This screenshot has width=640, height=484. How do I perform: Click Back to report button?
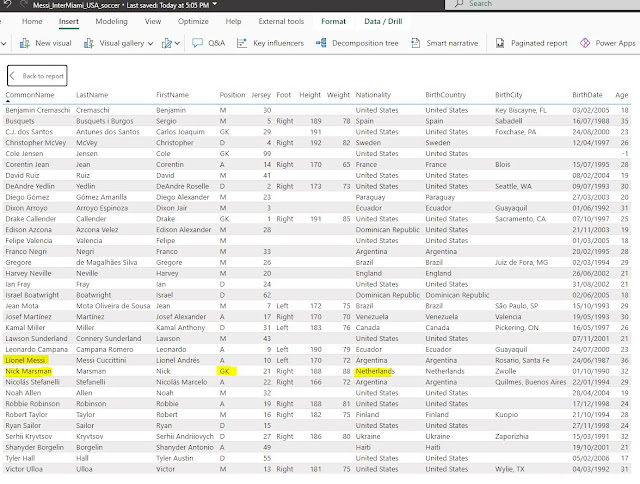tap(37, 76)
